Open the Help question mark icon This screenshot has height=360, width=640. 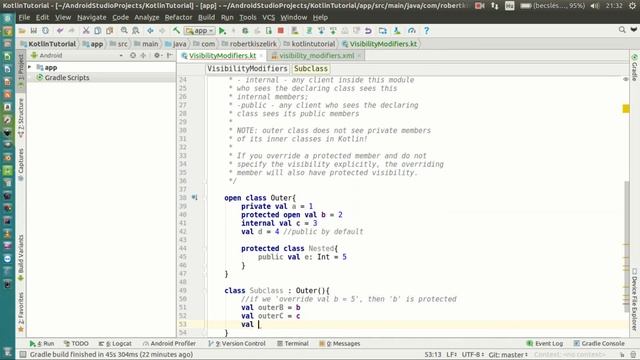(x=426, y=31)
